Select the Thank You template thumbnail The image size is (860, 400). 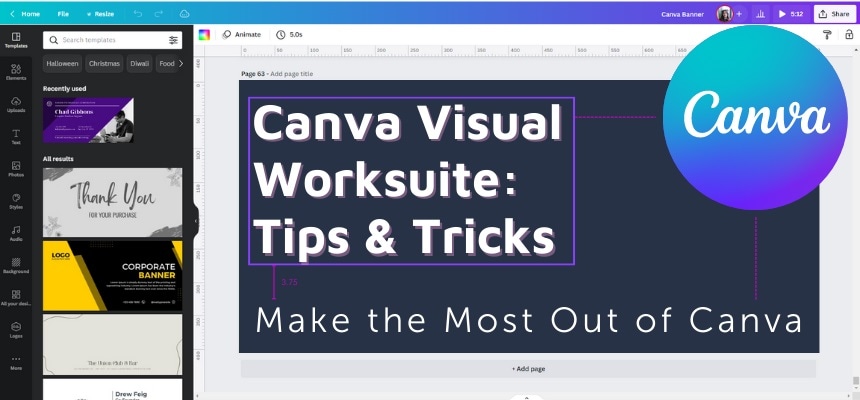tap(112, 202)
